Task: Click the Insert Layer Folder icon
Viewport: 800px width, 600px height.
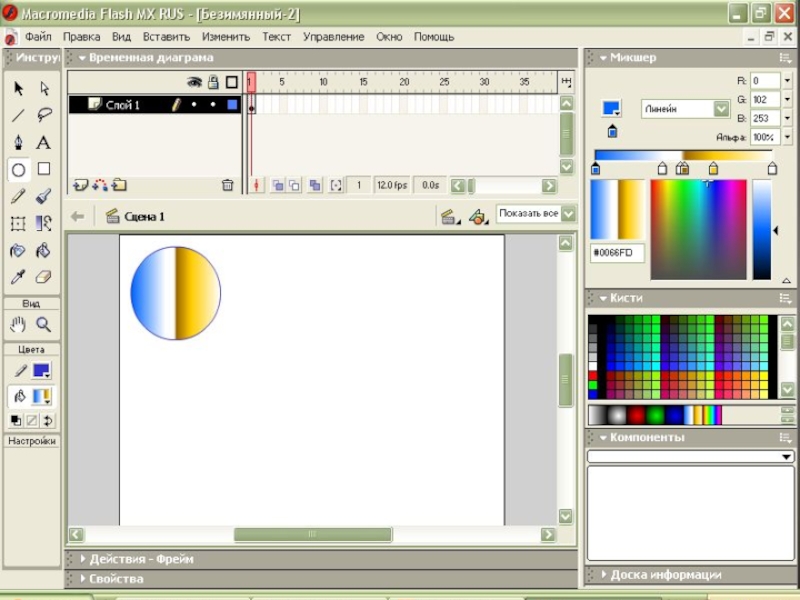Action: point(119,185)
